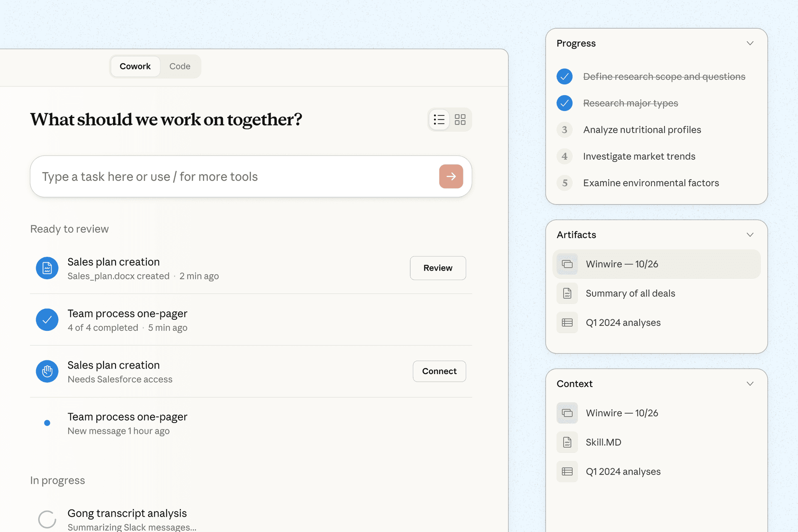Switch to the Code tab
The image size is (798, 532).
(x=180, y=66)
